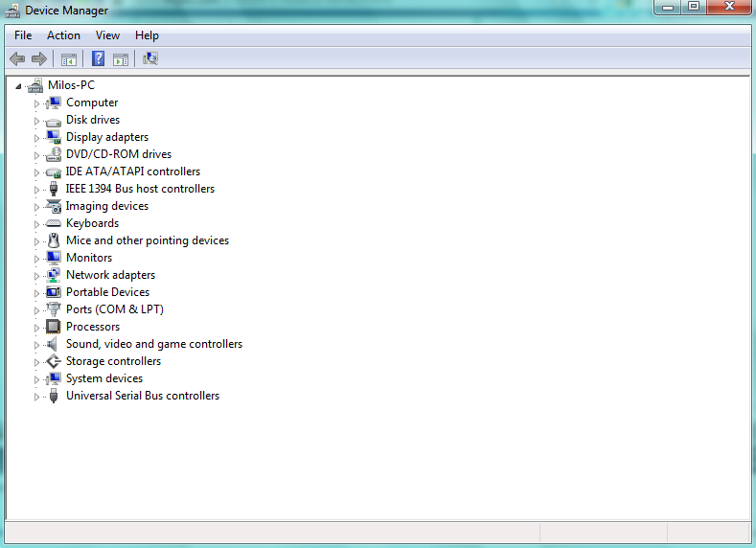Click the Computer category icon
The image size is (756, 548).
(x=54, y=103)
